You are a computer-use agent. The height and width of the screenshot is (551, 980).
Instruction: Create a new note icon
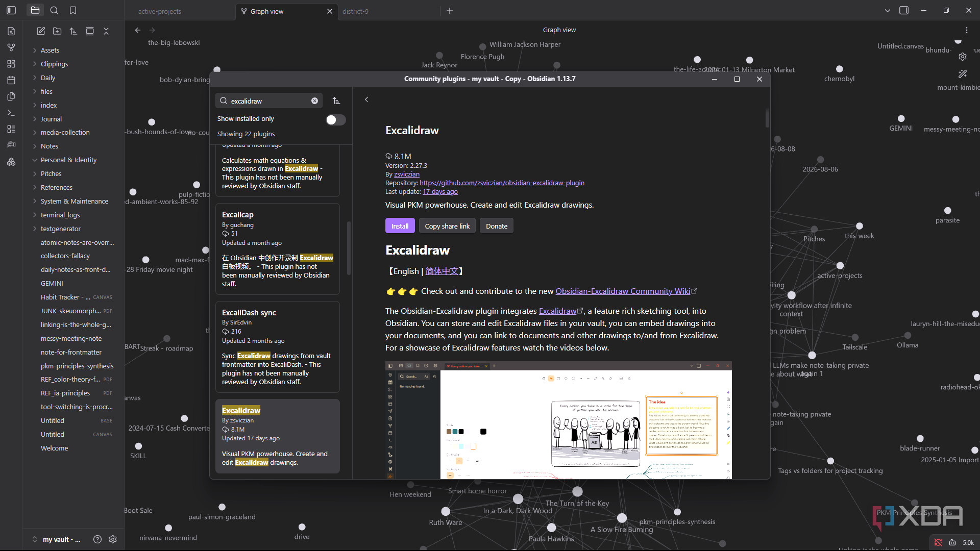coord(41,31)
